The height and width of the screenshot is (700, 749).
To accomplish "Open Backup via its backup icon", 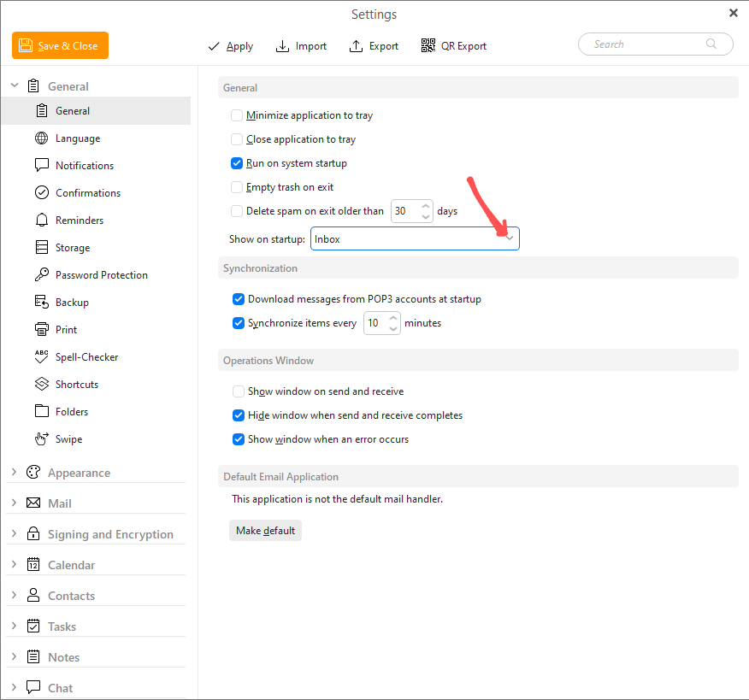I will (x=42, y=302).
